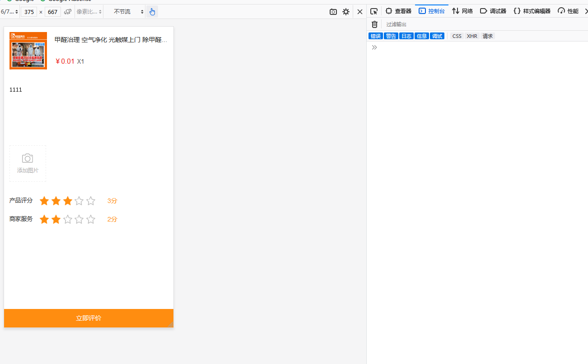Click the screenshot camera icon in responsive toolbar
This screenshot has width=588, height=364.
tap(333, 12)
